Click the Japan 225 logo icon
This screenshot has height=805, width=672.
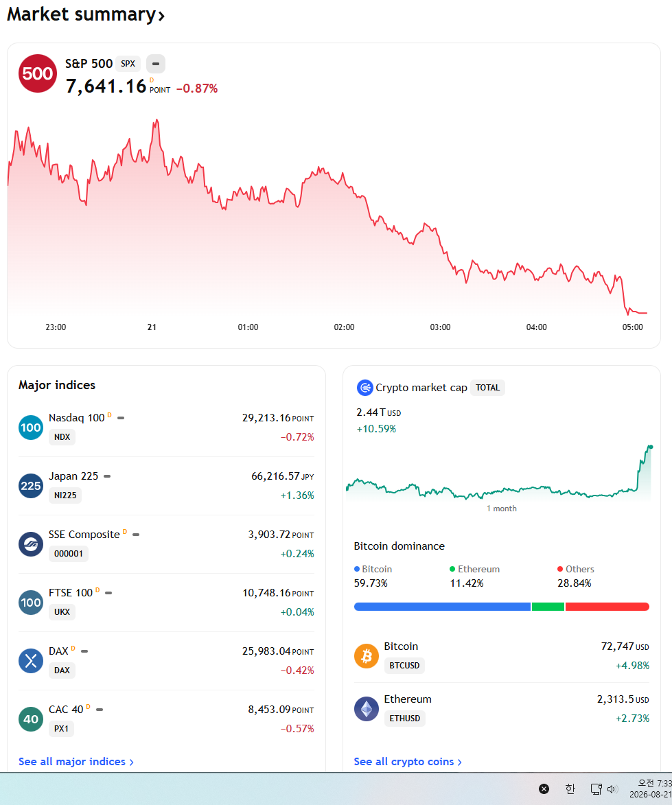tap(31, 486)
